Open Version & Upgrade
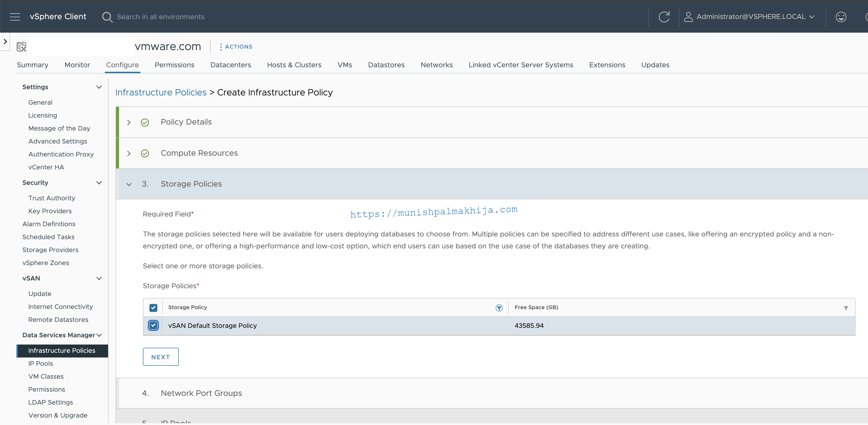 point(58,416)
